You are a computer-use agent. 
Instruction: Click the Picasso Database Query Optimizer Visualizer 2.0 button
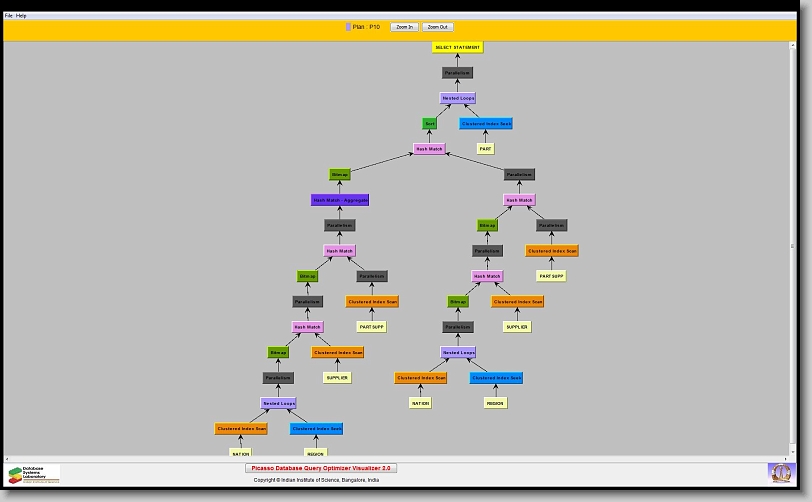[321, 467]
